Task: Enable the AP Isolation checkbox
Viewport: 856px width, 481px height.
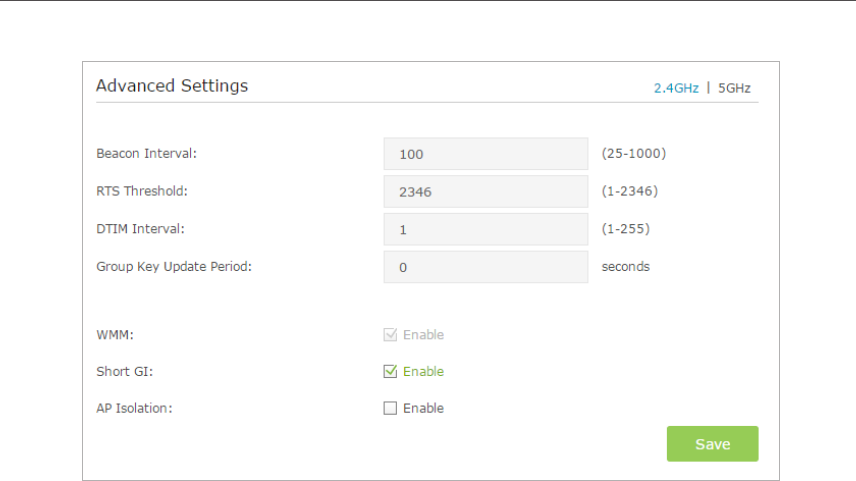Action: click(x=390, y=408)
